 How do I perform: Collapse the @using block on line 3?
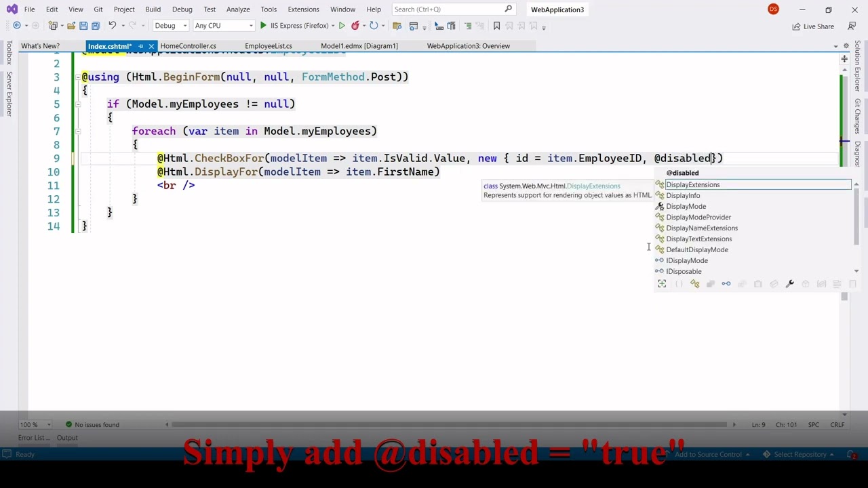point(78,77)
